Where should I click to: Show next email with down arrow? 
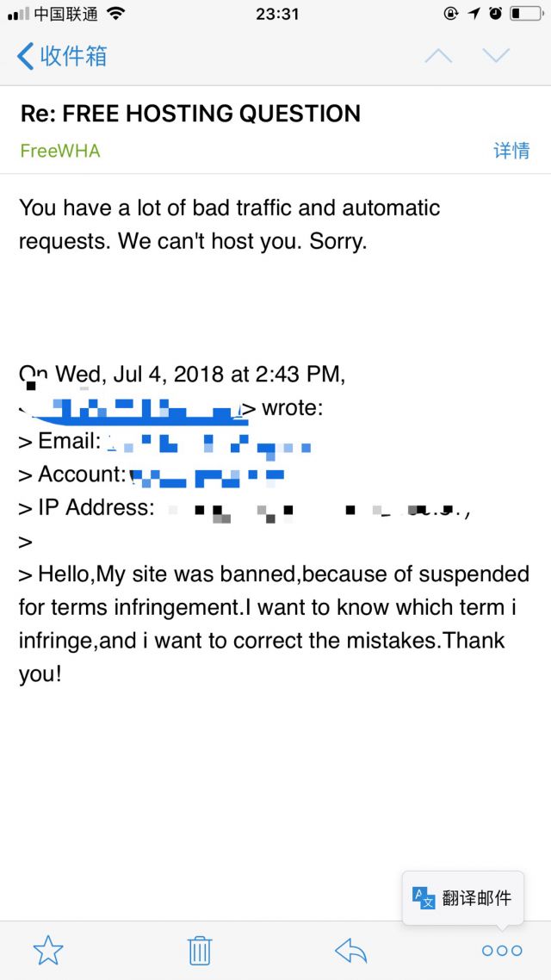coord(496,56)
